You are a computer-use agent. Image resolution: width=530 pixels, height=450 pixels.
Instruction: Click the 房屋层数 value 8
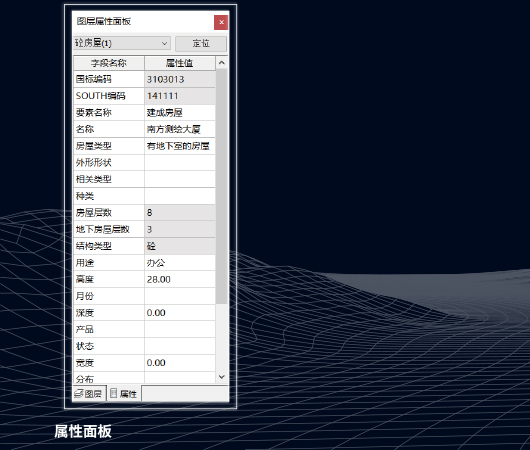tap(180, 213)
